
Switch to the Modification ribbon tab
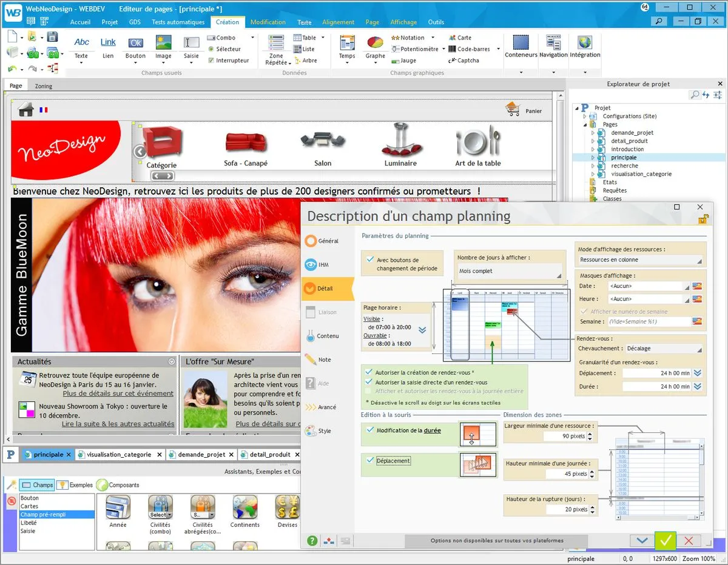268,22
